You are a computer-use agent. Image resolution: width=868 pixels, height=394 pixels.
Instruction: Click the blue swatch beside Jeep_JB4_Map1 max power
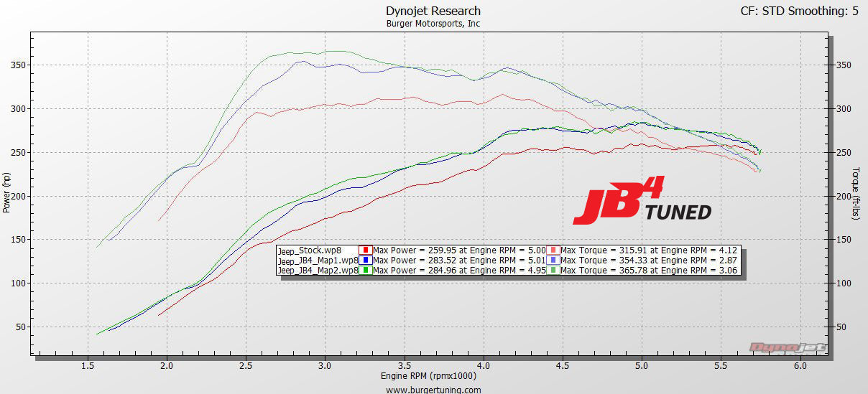click(x=365, y=261)
